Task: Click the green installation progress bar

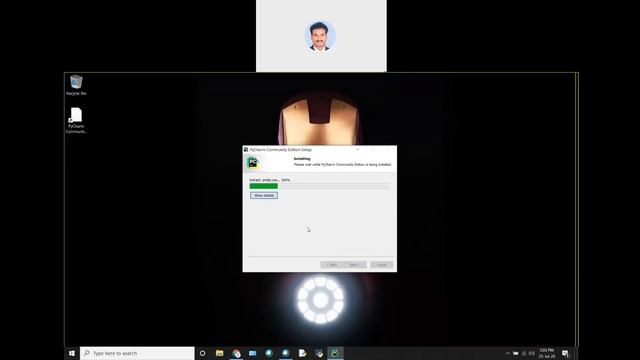Action: point(264,186)
